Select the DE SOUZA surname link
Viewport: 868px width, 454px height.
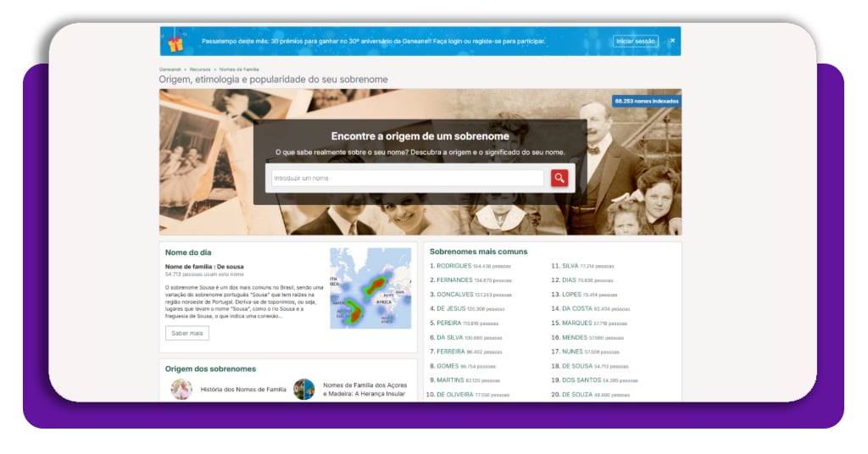tap(577, 395)
